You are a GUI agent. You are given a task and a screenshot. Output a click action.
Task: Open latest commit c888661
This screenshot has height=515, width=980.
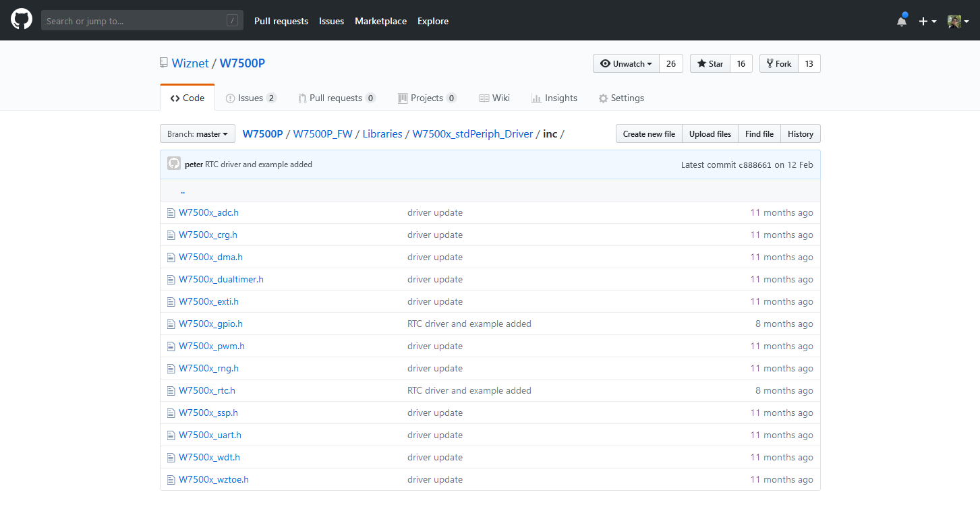(755, 164)
